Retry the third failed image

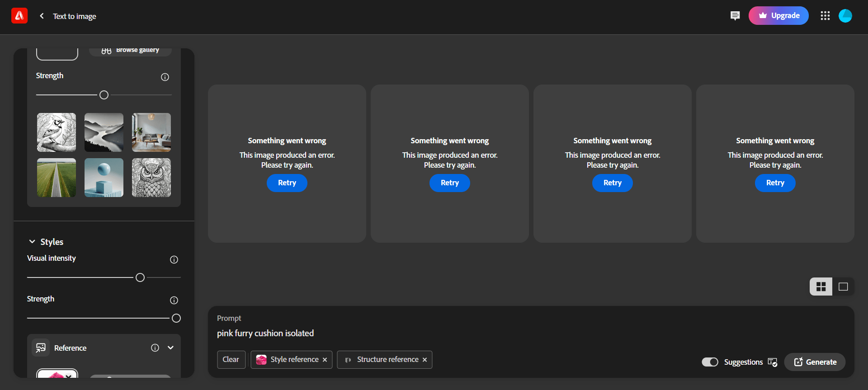click(613, 183)
